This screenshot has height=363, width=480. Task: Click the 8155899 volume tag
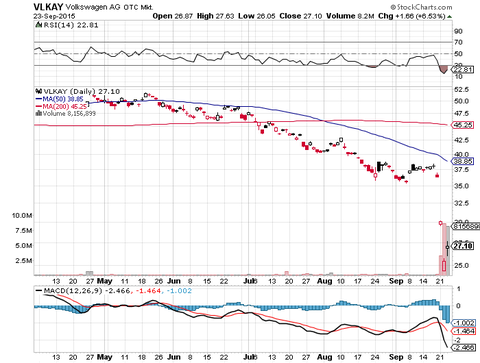tap(467, 226)
